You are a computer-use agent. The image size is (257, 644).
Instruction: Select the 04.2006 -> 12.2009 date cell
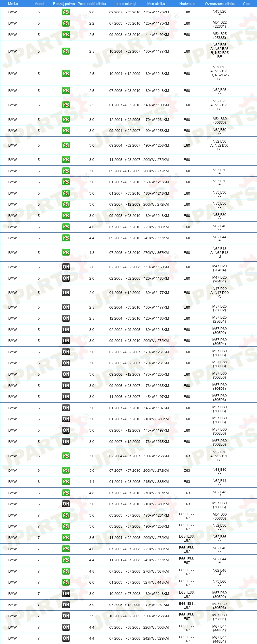(125, 293)
